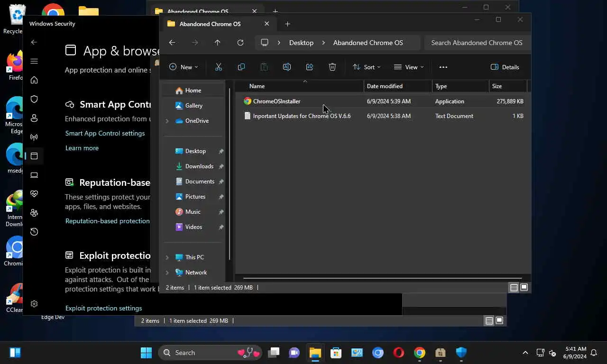
Task: Click chevron after Desktop in address bar
Action: [x=323, y=43]
